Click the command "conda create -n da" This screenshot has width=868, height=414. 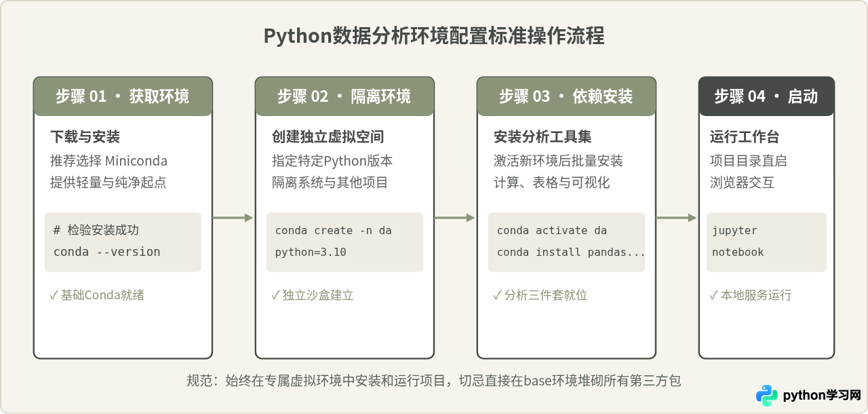click(x=334, y=231)
